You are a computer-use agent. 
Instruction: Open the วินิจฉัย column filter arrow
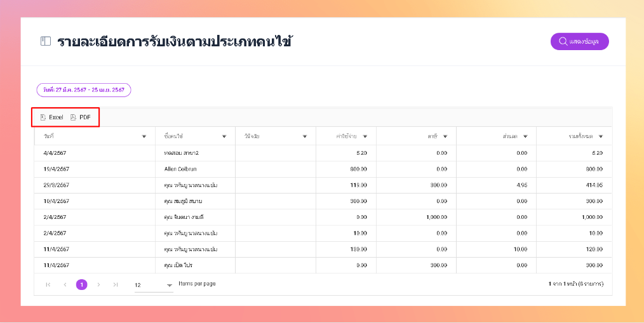pos(305,136)
